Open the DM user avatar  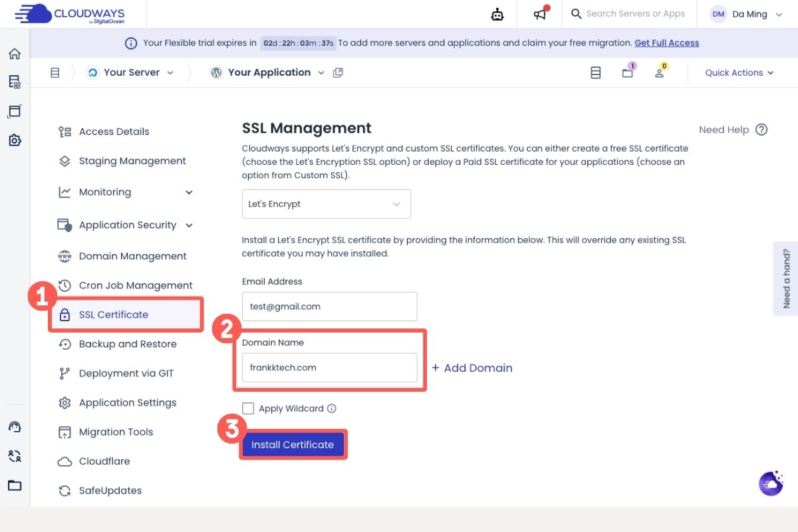coord(718,14)
